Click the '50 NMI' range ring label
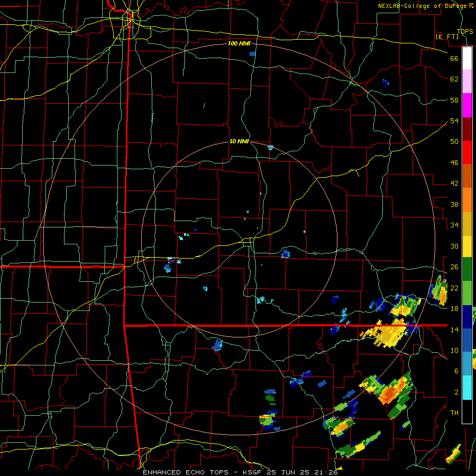This screenshot has width=476, height=476. [239, 141]
